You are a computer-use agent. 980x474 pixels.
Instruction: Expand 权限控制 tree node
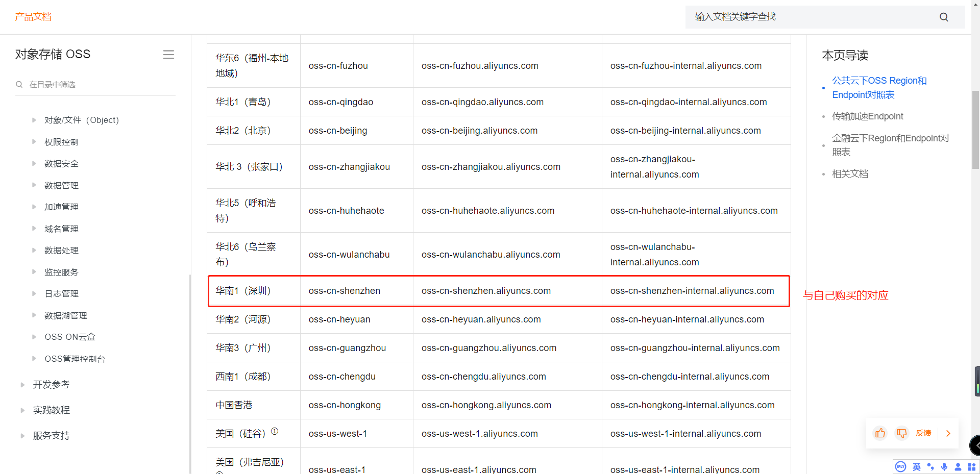pyautogui.click(x=34, y=142)
